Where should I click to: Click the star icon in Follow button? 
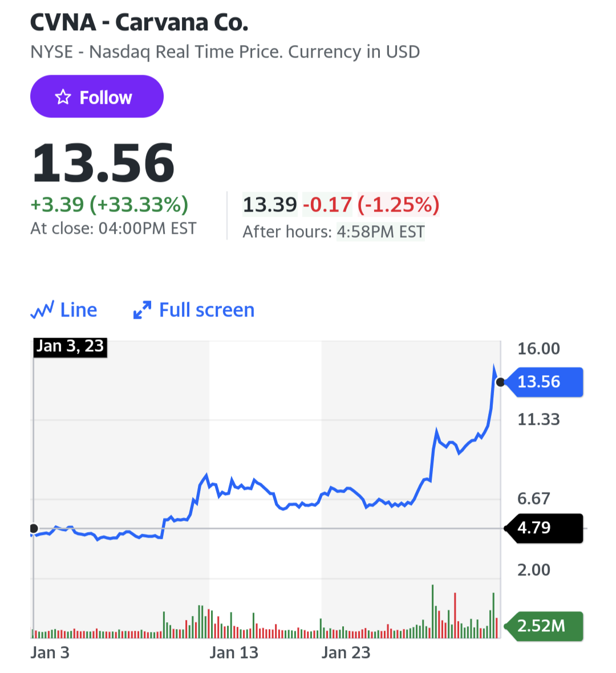coord(63,97)
